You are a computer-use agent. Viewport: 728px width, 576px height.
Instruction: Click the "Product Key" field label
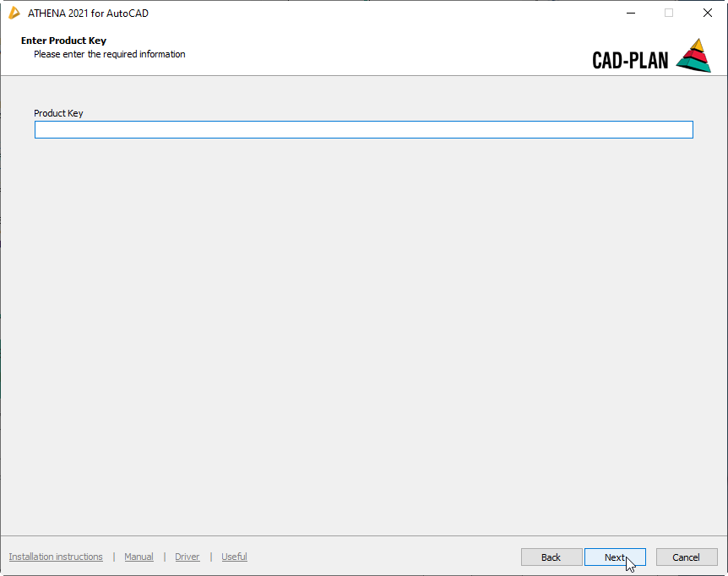click(x=58, y=113)
